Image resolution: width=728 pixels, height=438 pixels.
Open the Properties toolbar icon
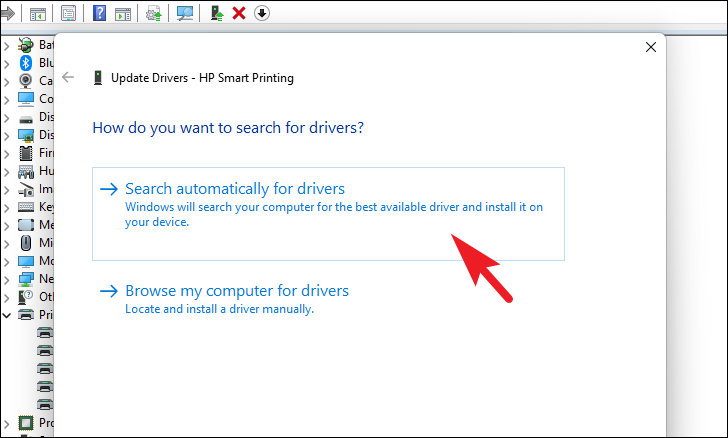(x=68, y=13)
